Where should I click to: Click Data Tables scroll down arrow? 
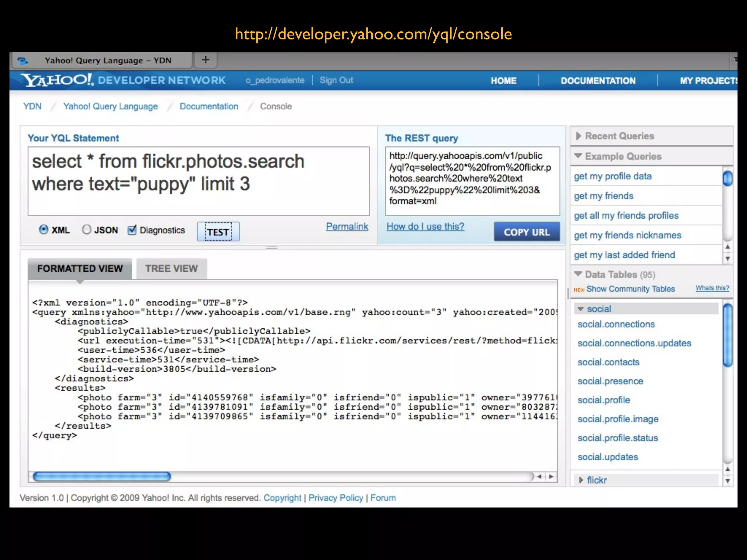coord(728,481)
